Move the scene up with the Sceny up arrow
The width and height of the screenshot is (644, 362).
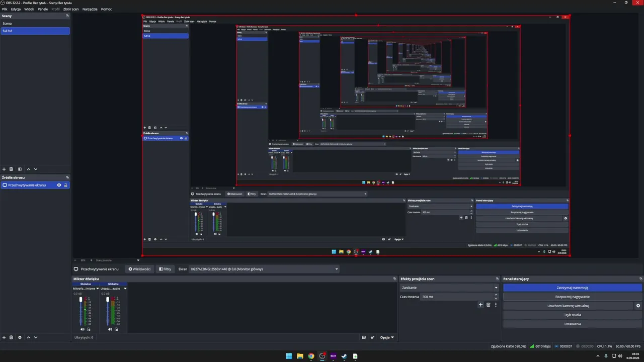[x=28, y=169]
